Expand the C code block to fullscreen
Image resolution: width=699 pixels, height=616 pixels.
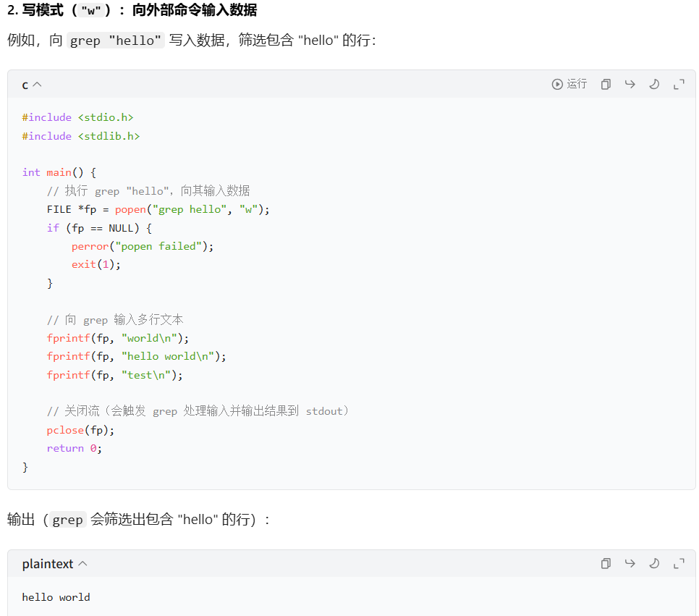pos(679,84)
